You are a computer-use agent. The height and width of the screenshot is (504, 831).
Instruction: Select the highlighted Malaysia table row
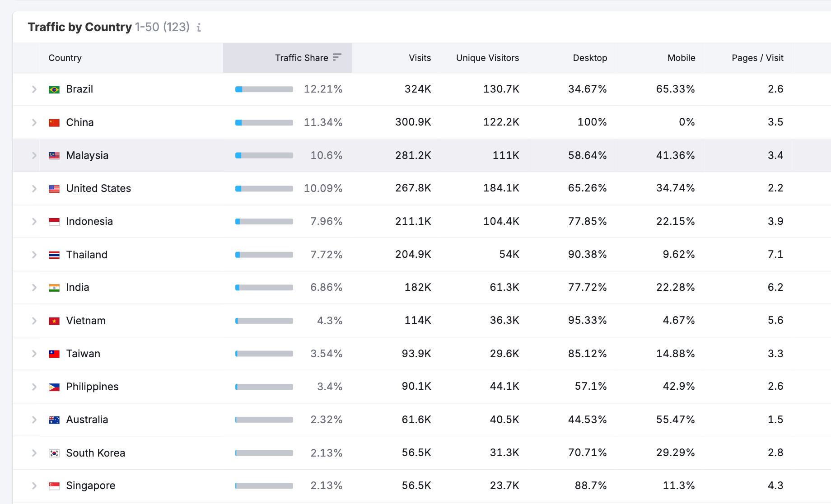click(406, 155)
